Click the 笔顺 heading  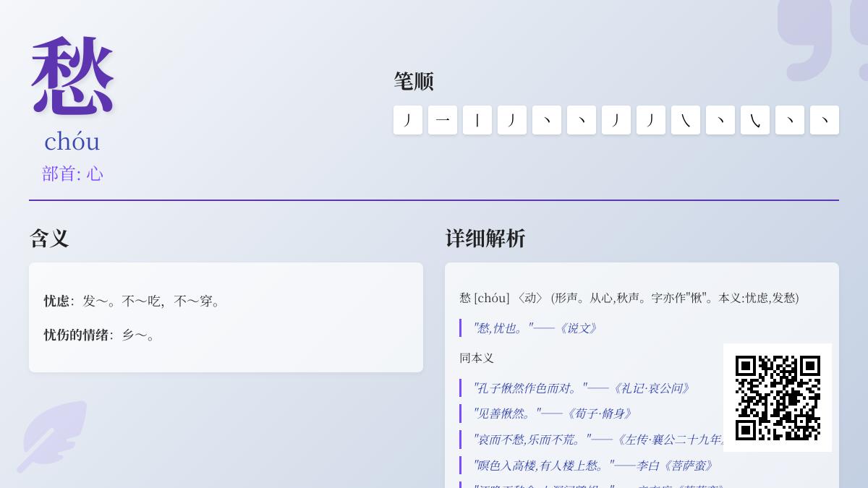[414, 81]
